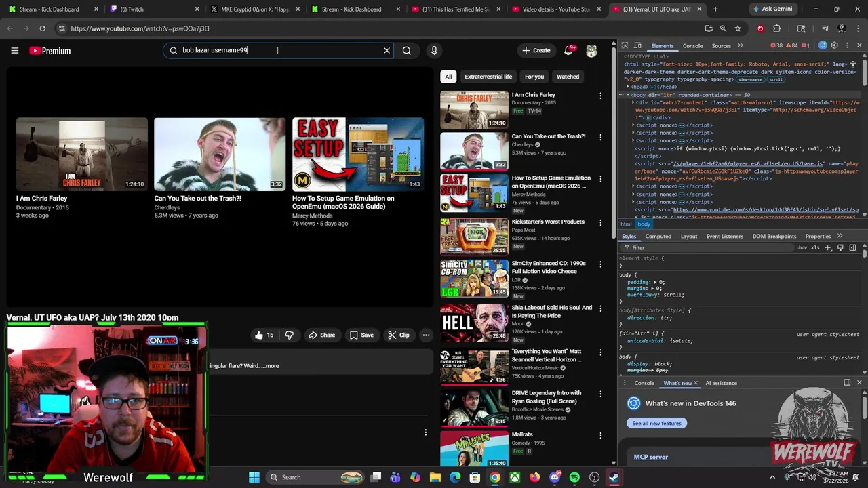Screen dimensions: 868x488
Task: Open the YouTube hamburger guide menu
Action: click(14, 51)
